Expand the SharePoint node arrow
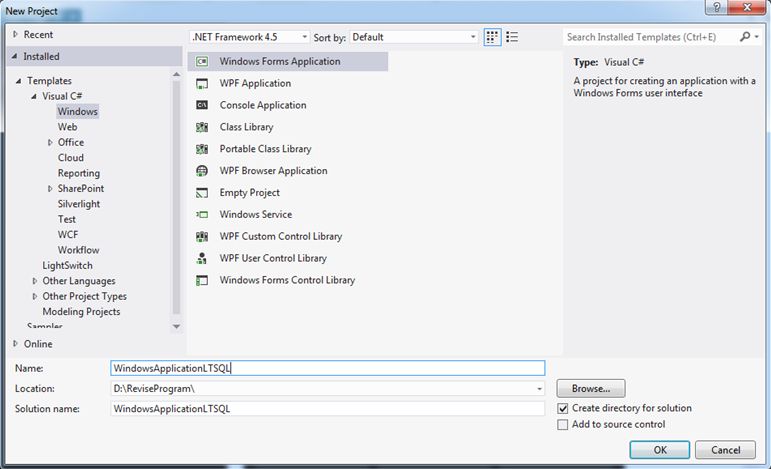 50,189
